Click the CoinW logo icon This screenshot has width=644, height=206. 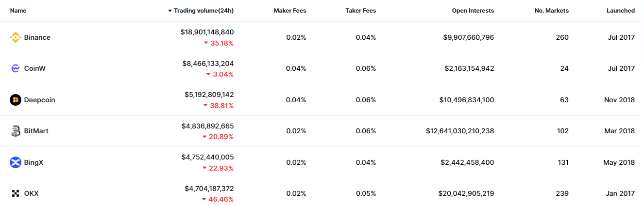point(16,68)
